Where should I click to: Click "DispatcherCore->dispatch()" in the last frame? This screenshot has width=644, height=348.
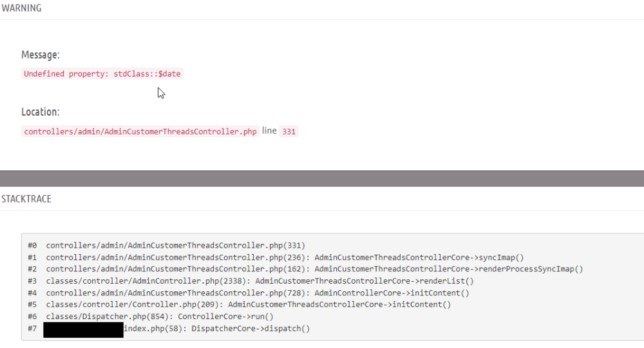tap(251, 329)
